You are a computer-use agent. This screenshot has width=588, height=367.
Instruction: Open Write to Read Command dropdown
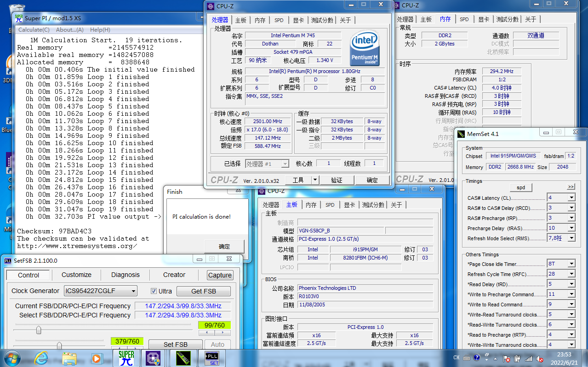click(571, 305)
